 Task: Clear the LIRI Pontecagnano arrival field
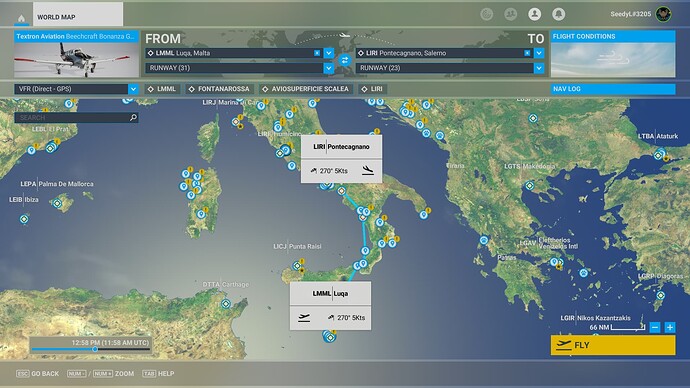[x=527, y=53]
